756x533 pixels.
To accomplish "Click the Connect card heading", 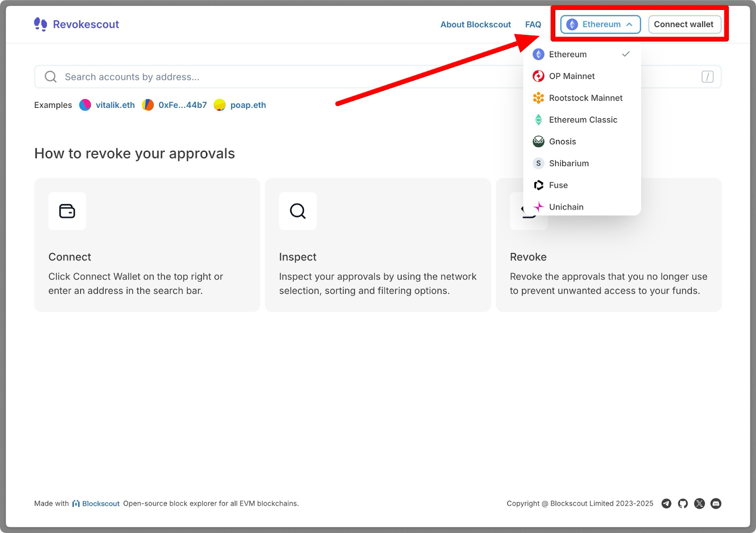I will pyautogui.click(x=69, y=257).
